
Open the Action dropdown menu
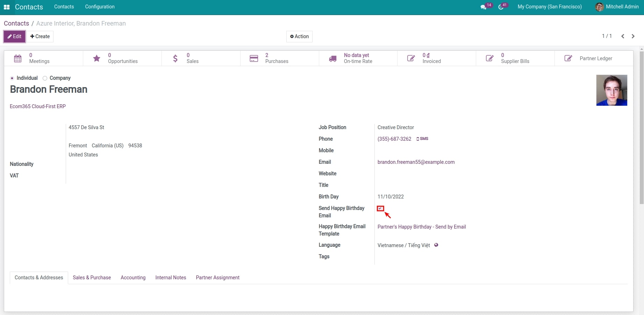coord(299,36)
